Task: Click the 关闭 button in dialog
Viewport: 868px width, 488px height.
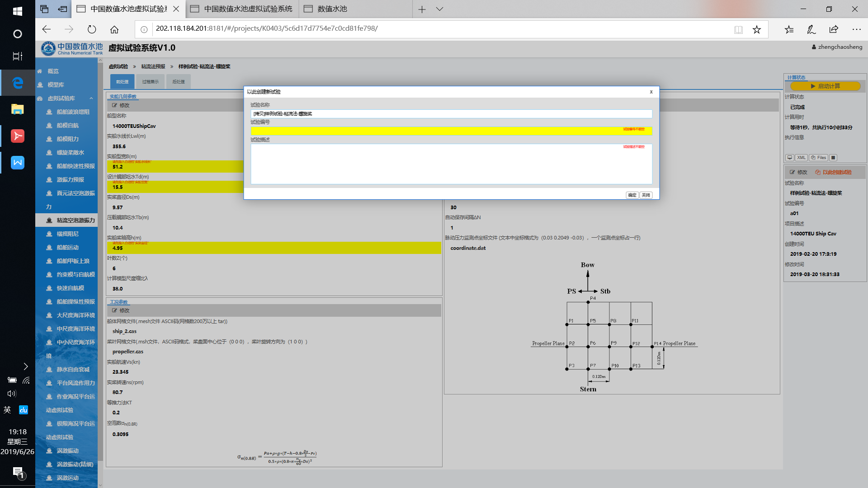Action: pos(646,195)
